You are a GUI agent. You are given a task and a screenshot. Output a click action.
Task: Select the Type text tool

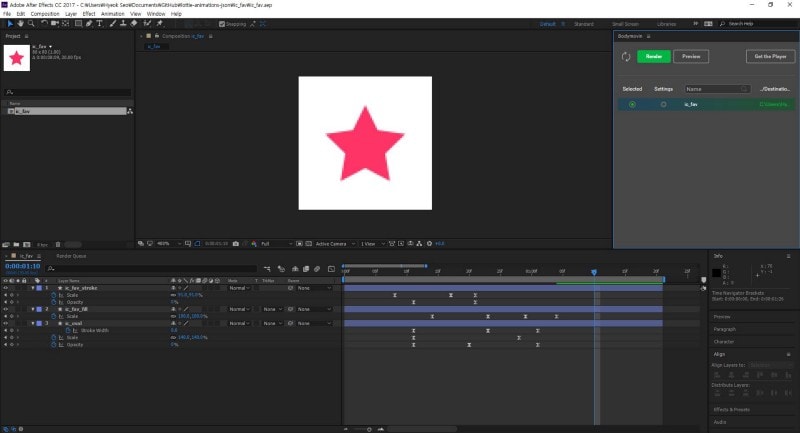tap(99, 23)
